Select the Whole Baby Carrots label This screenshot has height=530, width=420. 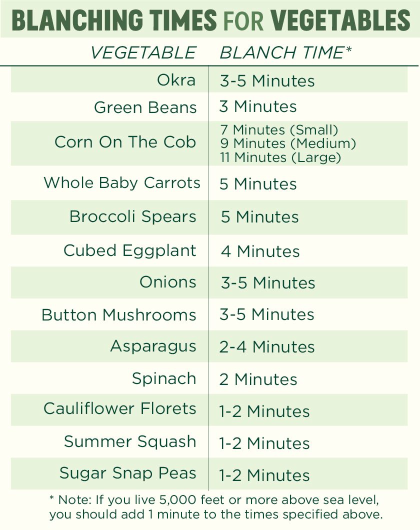tap(122, 182)
